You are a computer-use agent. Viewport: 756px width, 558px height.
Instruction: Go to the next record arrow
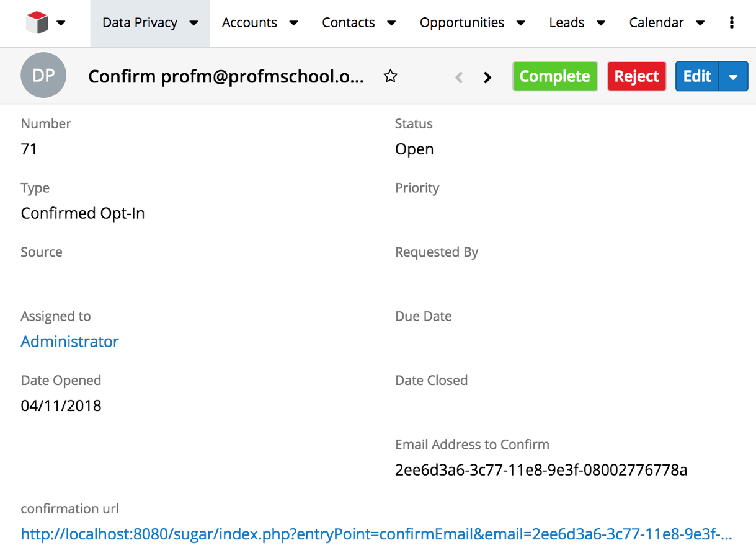coord(487,77)
